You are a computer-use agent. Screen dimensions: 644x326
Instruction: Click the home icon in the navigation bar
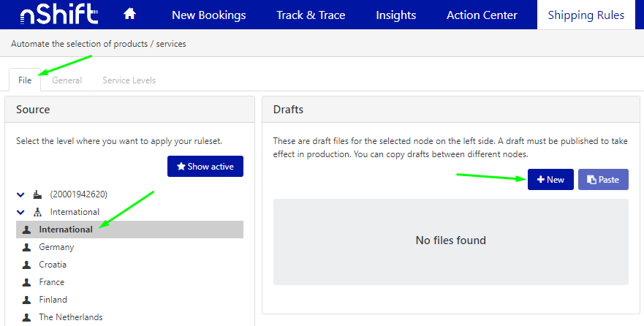[x=129, y=15]
